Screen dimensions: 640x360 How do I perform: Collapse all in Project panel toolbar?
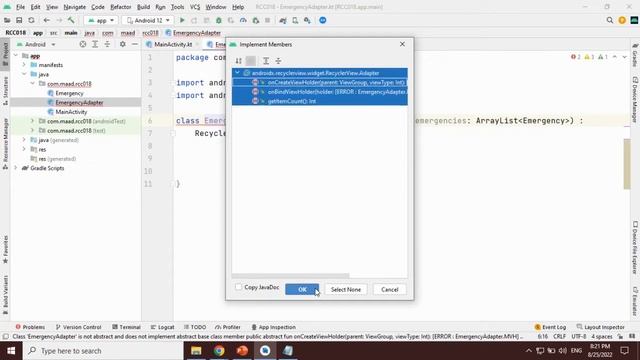[107, 44]
